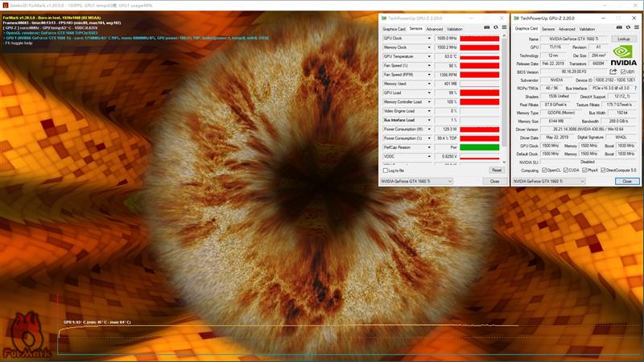Image resolution: width=644 pixels, height=362 pixels.
Task: Open hamburger menu in Graphics Card window
Action: coord(637,27)
